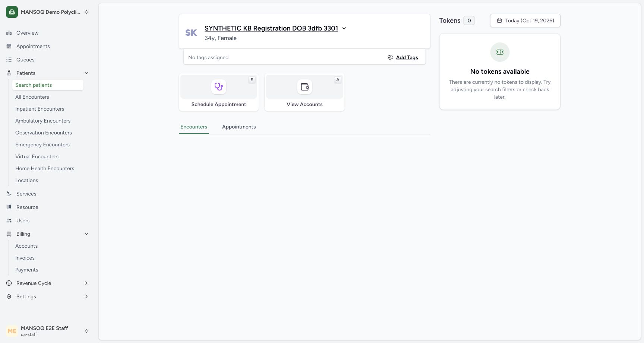This screenshot has height=343, width=644.
Task: Click the wallet View Accounts icon
Action: point(304,87)
